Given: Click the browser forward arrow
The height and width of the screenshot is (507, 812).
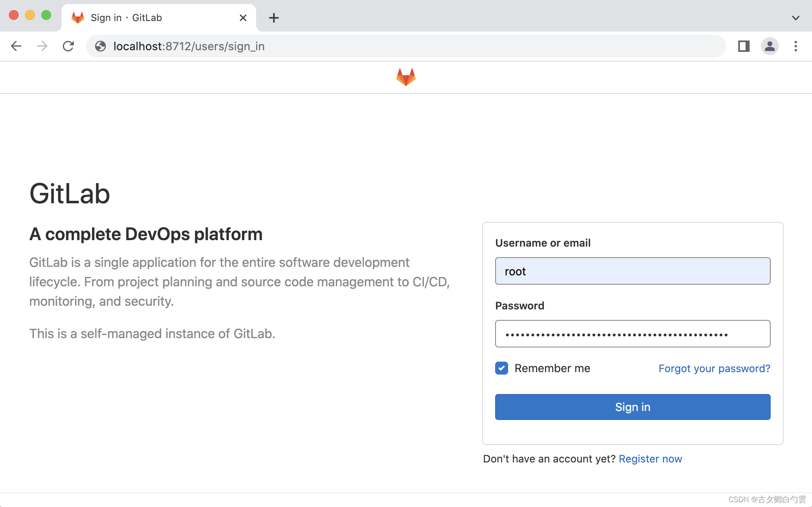Looking at the screenshot, I should pyautogui.click(x=42, y=46).
